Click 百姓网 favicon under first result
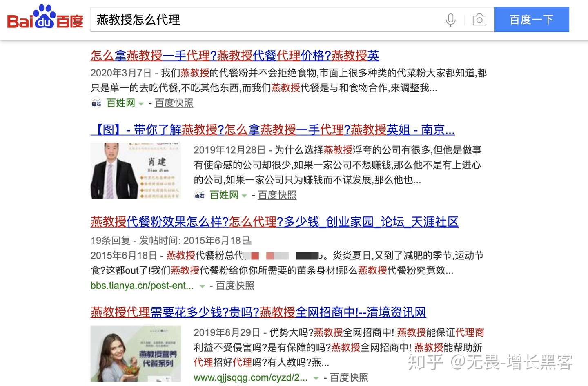This screenshot has width=588, height=386. click(x=96, y=103)
